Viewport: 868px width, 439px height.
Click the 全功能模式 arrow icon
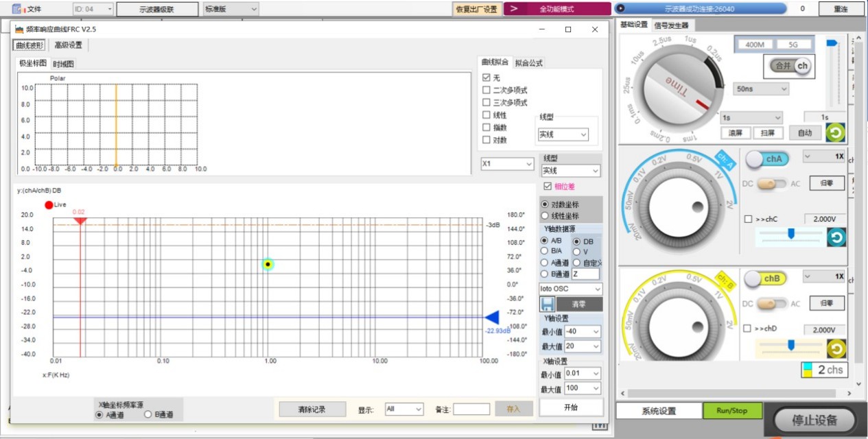[513, 9]
